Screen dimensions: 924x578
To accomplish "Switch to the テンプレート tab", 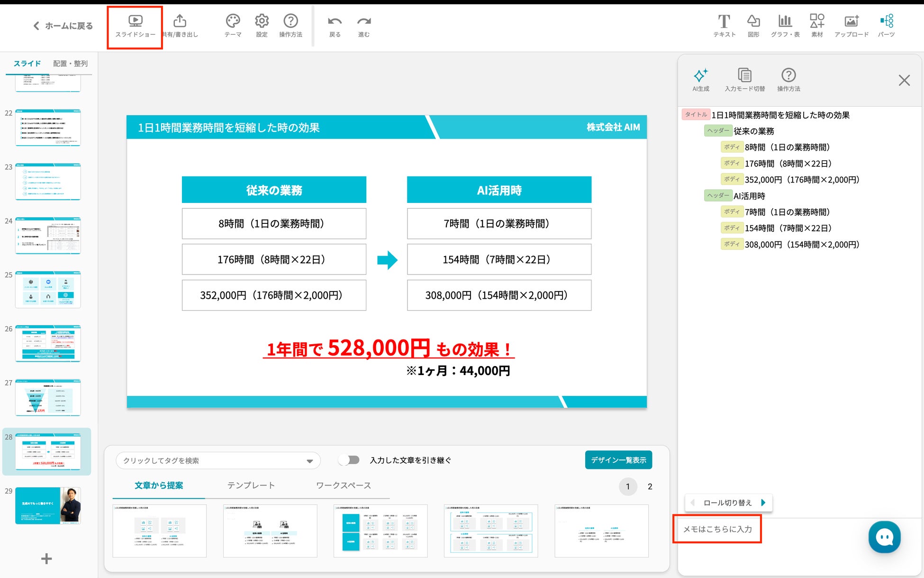I will (251, 485).
